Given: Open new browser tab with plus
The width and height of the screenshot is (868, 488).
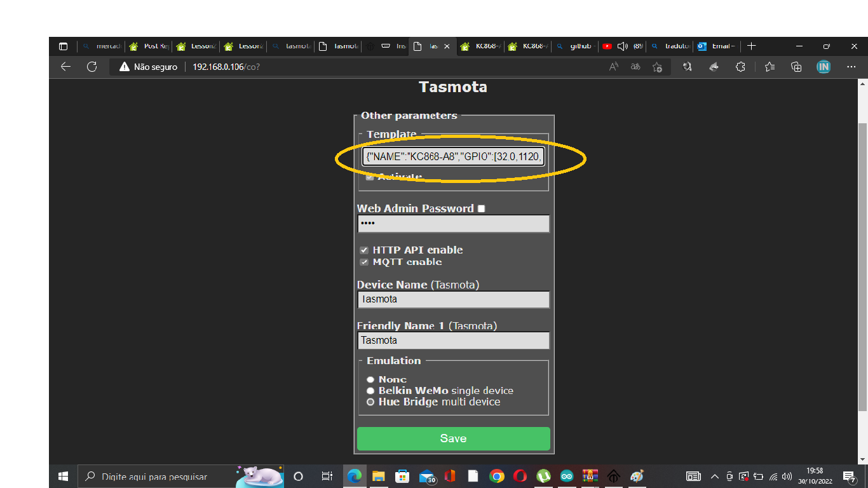Looking at the screenshot, I should [752, 46].
